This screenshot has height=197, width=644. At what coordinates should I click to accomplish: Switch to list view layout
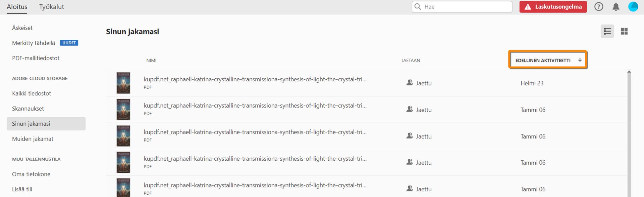click(x=607, y=31)
